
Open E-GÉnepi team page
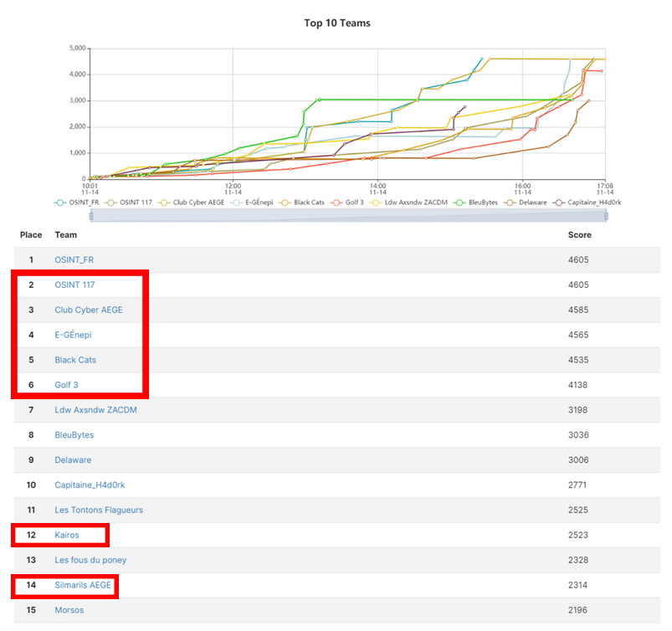tap(73, 335)
